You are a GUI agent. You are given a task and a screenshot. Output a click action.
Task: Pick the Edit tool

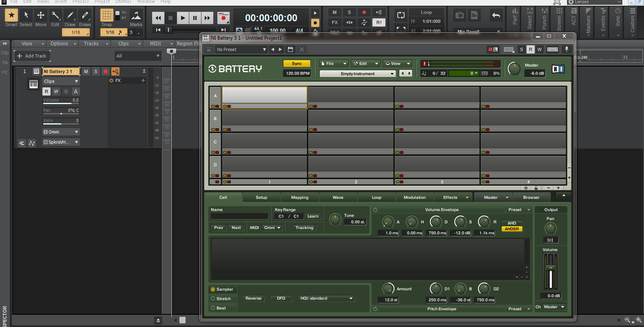[x=55, y=16]
